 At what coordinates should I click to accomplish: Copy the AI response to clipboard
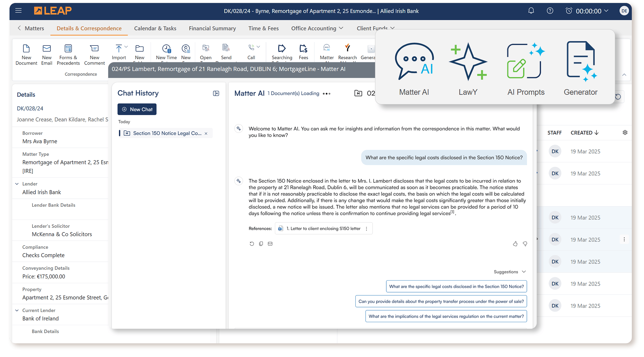pyautogui.click(x=261, y=244)
